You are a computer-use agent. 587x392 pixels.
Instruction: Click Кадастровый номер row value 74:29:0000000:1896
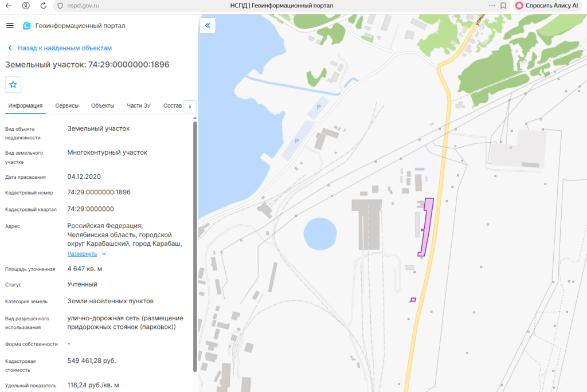click(99, 192)
